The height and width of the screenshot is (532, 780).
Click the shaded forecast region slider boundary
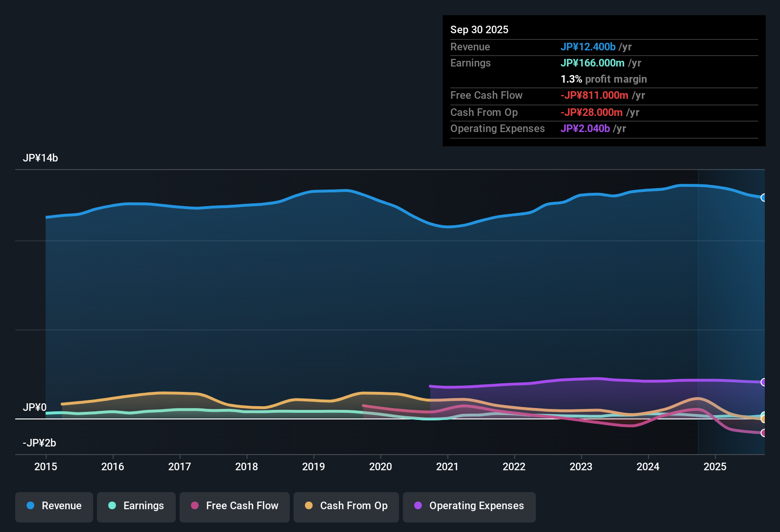[x=698, y=309]
